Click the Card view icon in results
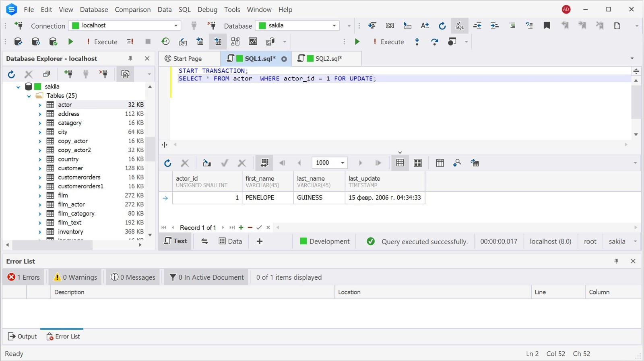This screenshot has height=361, width=644. pos(418,163)
